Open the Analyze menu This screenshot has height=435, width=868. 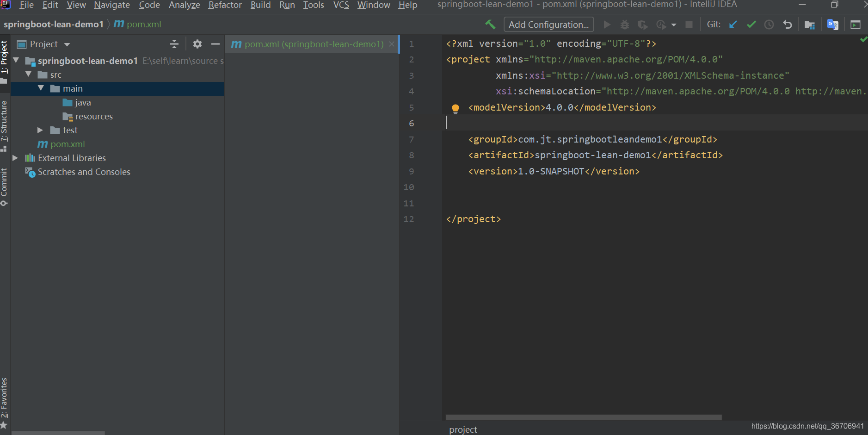(184, 5)
